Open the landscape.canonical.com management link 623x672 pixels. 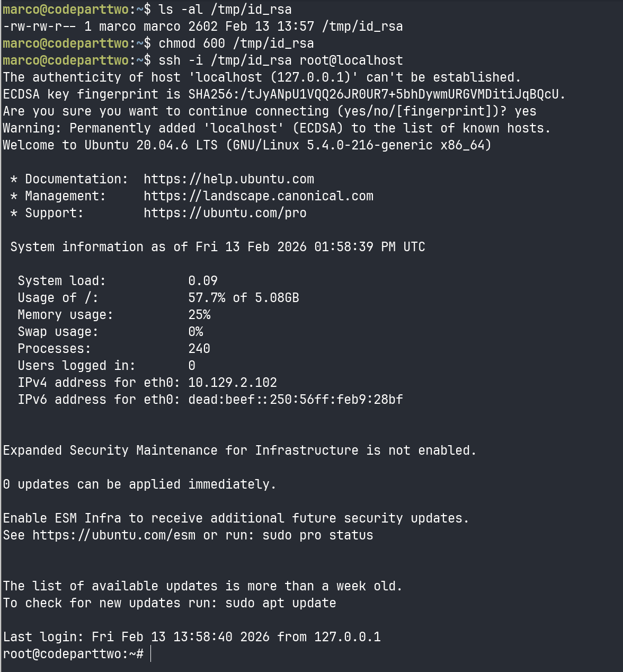259,196
